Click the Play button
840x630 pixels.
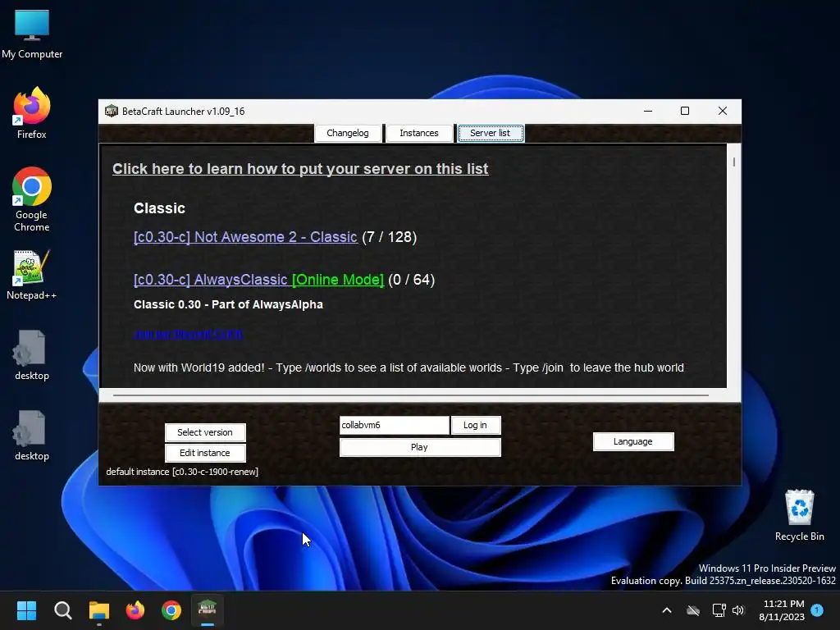click(420, 447)
